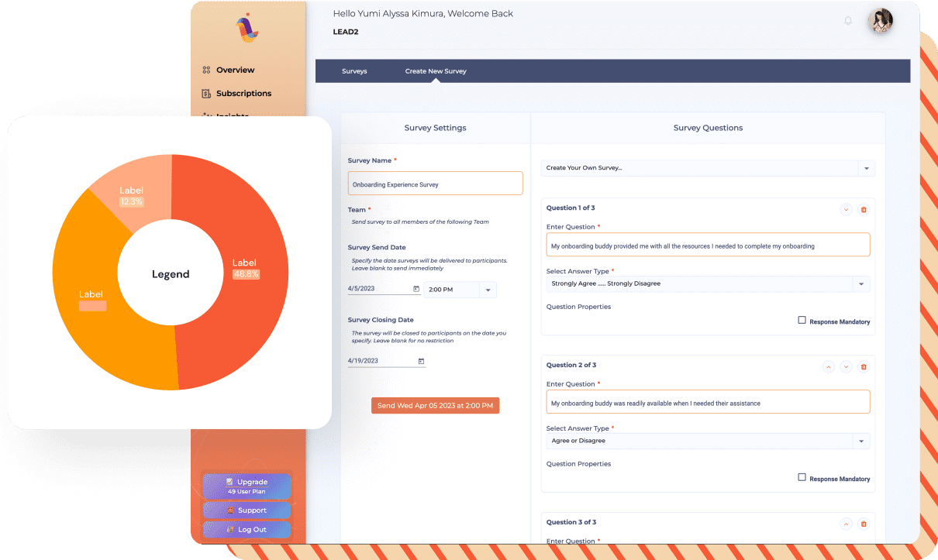Open the Agree or Disagree answer type dropdown
938x560 pixels.
pos(860,441)
